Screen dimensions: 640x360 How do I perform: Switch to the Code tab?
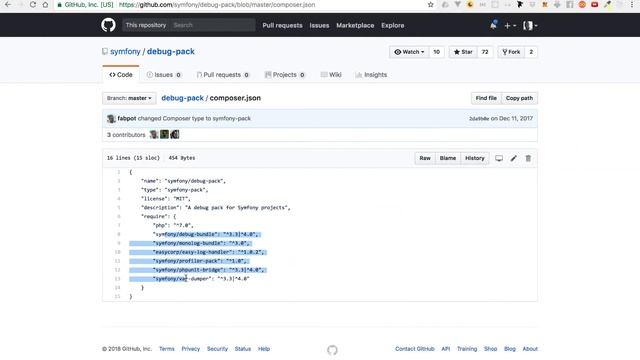tap(121, 75)
